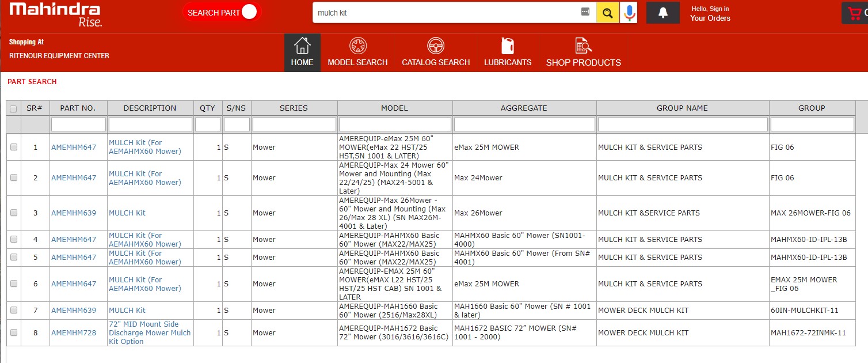This screenshot has height=363, width=868.
Task: Click the yellow magnifier search button
Action: pyautogui.click(x=608, y=13)
